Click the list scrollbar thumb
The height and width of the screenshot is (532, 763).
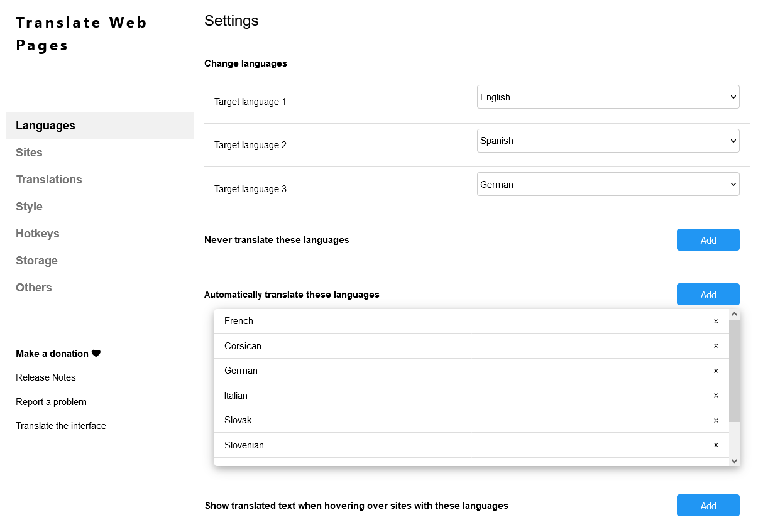[x=734, y=371]
